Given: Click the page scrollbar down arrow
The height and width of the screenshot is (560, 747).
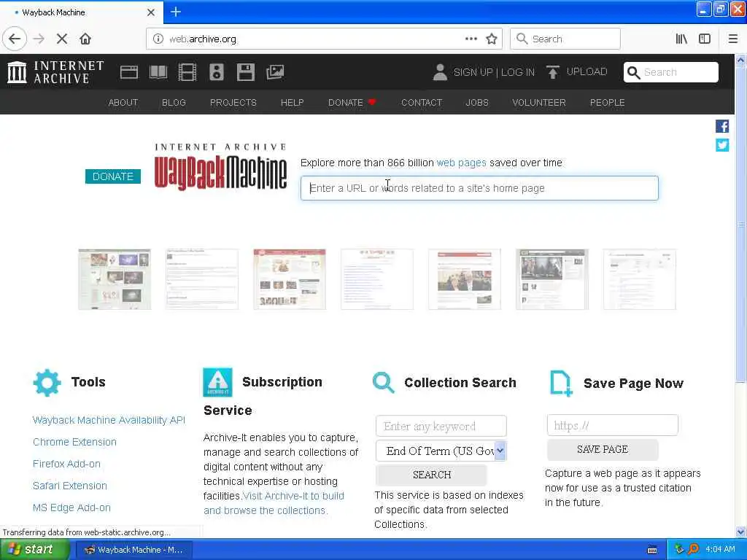Looking at the screenshot, I should point(741,532).
